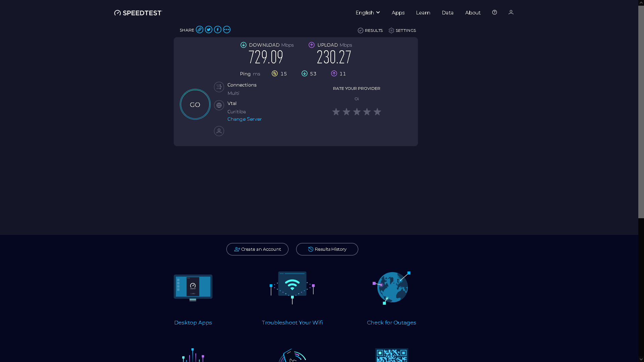Open the user account icon in header
Viewport: 644px width, 362px height.
511,12
